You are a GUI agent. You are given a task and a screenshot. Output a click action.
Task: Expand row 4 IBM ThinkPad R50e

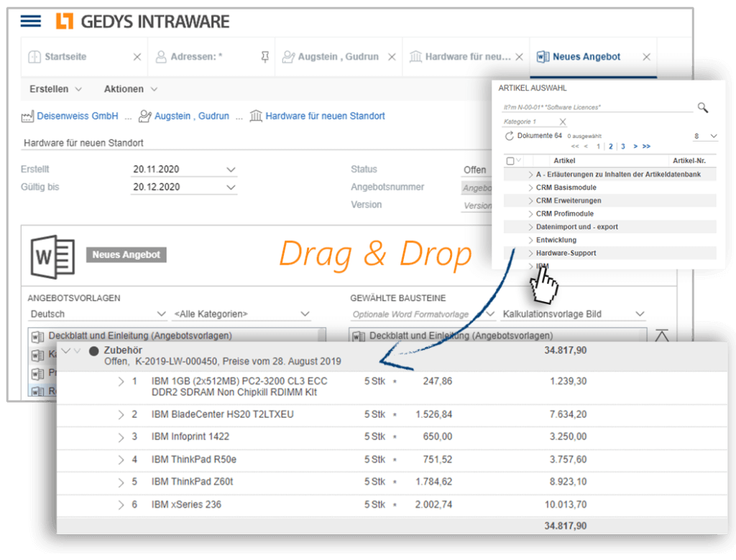pyautogui.click(x=121, y=460)
